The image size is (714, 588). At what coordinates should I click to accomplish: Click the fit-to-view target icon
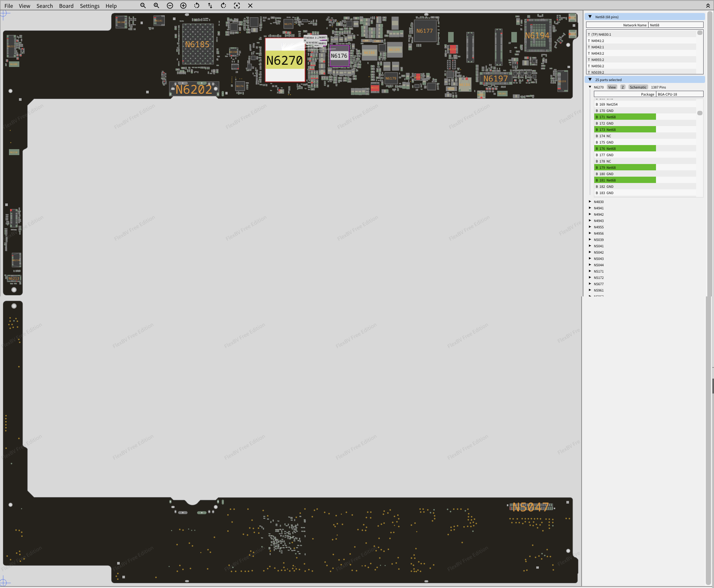237,6
